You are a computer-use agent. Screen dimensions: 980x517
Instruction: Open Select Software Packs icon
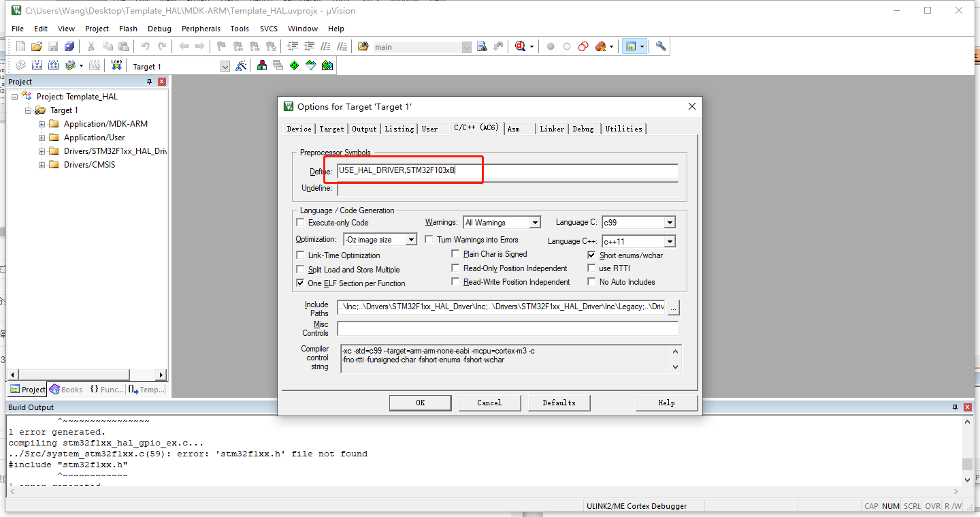311,65
